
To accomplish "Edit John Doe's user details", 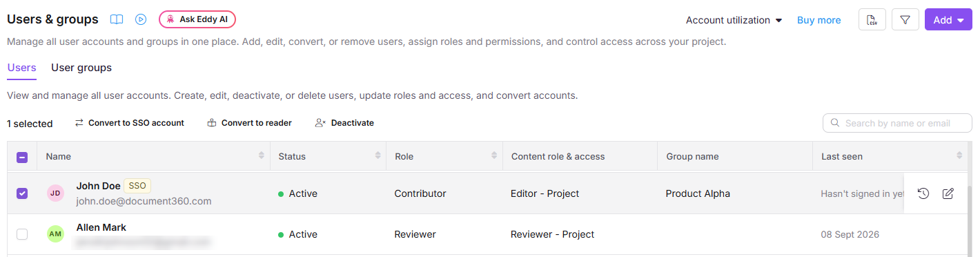I will point(948,193).
